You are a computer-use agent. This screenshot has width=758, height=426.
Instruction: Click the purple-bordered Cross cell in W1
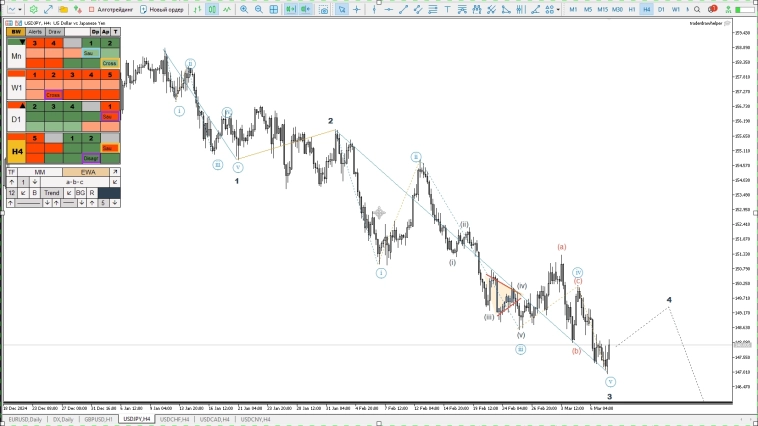tap(53, 95)
